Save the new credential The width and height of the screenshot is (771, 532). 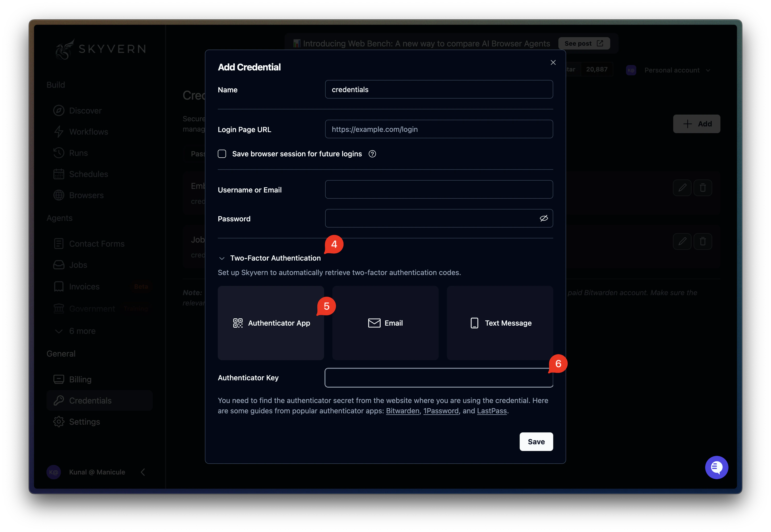pos(536,442)
